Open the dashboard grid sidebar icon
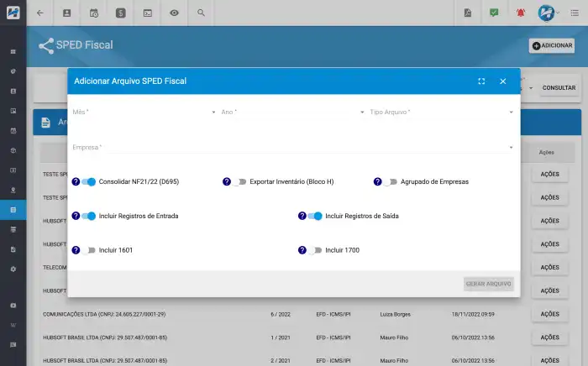The image size is (588, 366). [13, 51]
